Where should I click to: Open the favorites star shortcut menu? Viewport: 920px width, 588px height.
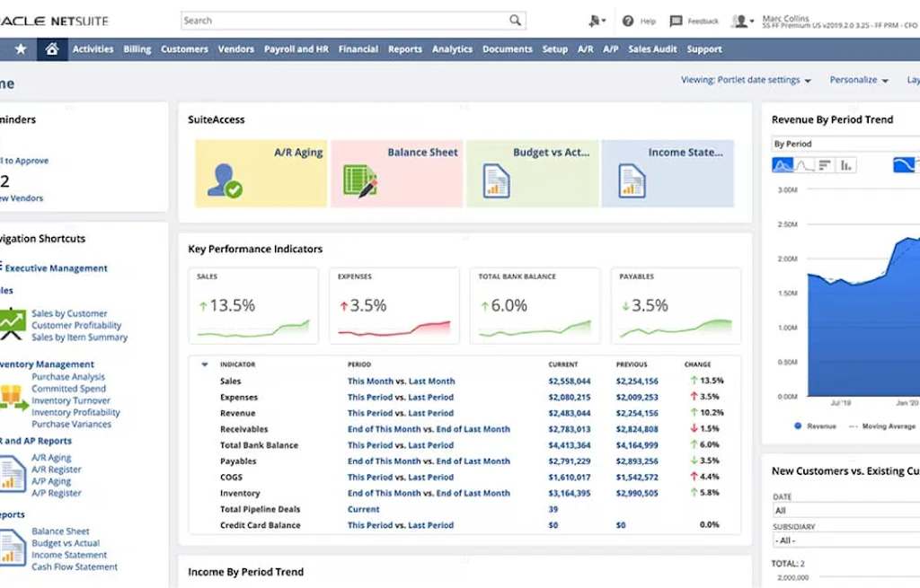click(20, 49)
